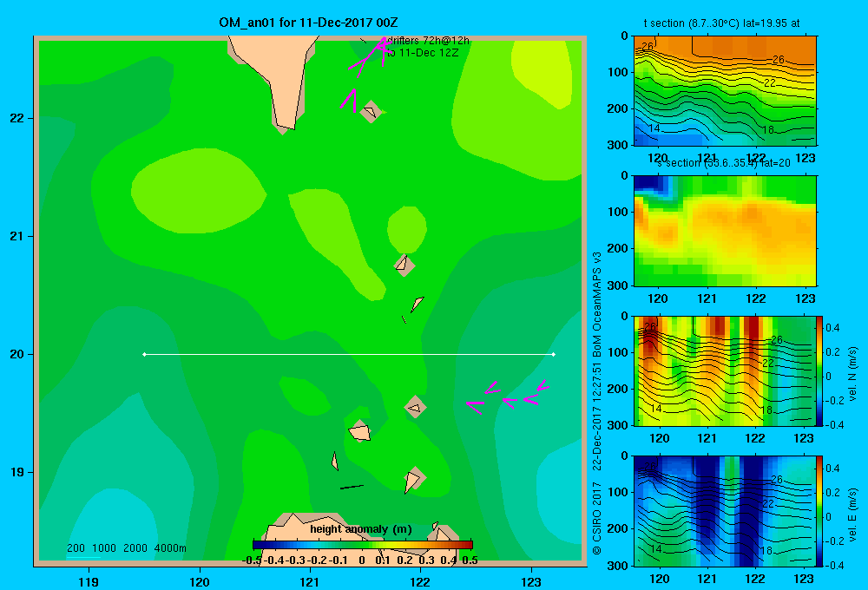
Task: Click the title "OM_an01 for 11-Dec-2017 00Z"
Action: click(x=308, y=23)
